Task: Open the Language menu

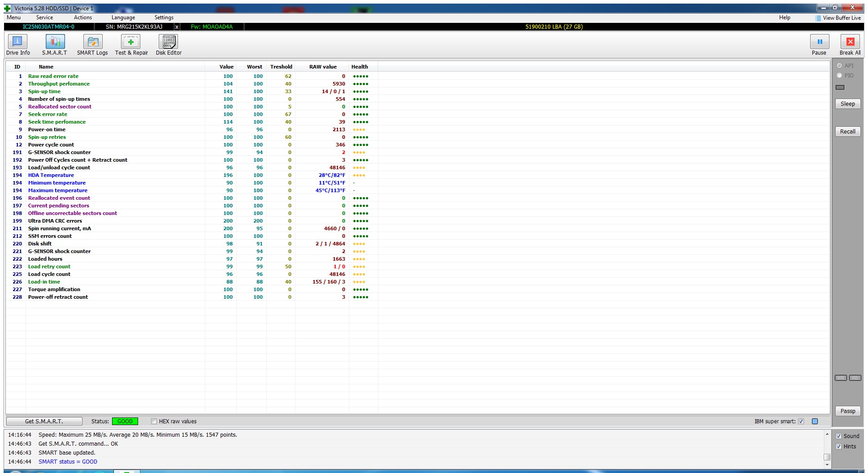Action: click(x=123, y=17)
